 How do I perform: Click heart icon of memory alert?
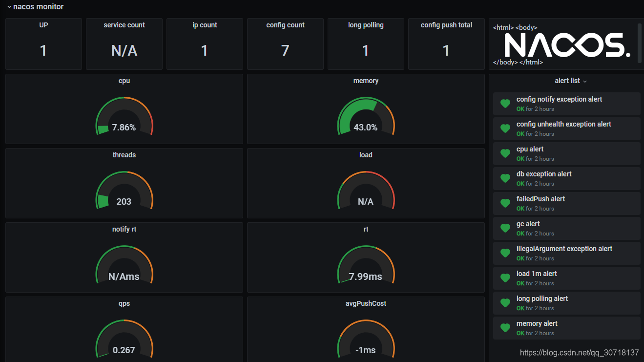(505, 328)
